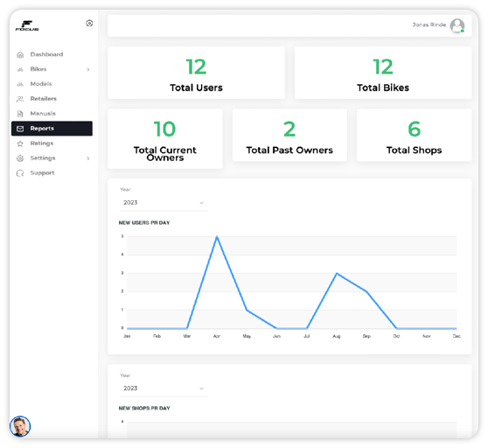Click the Aug axis label
This screenshot has height=448, width=488.
coord(337,336)
